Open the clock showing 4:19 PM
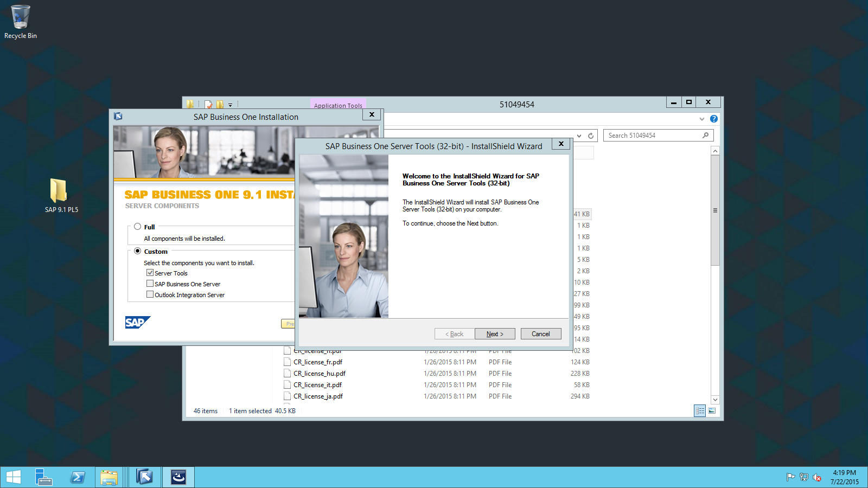This screenshot has width=868, height=488. point(844,477)
